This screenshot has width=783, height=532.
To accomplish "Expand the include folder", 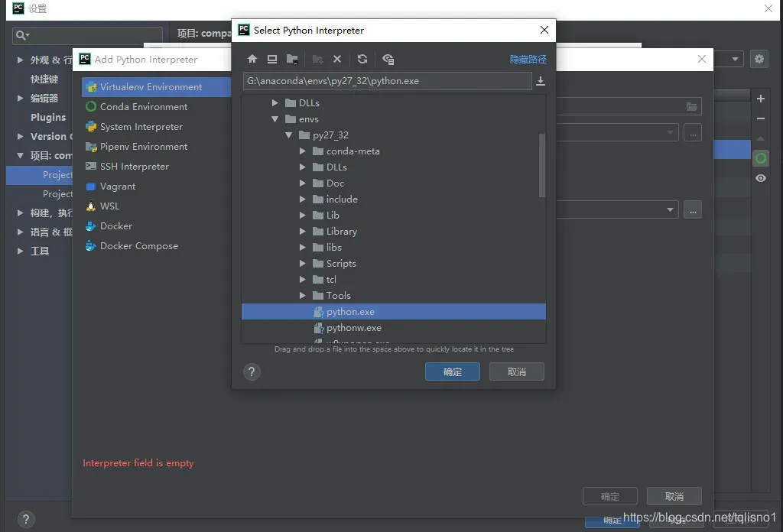I will tap(302, 199).
